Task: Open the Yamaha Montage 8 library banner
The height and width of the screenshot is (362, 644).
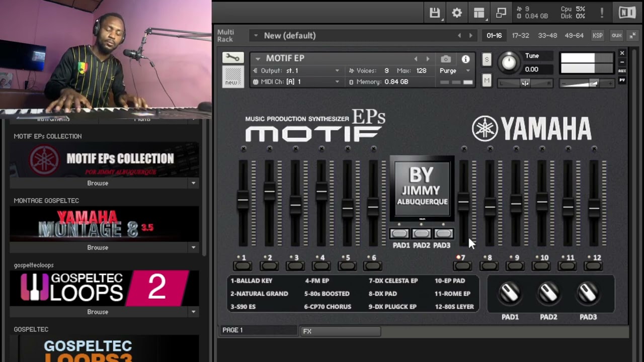Action: coord(104,224)
